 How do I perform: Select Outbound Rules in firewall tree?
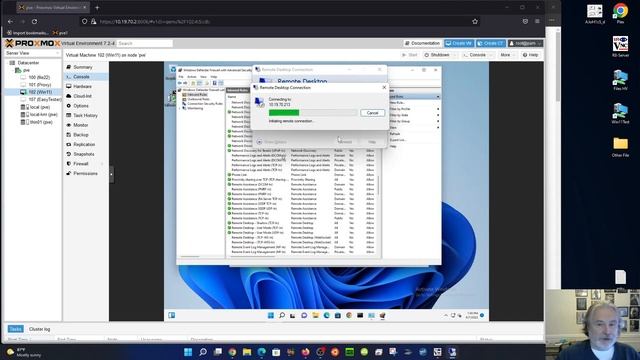pos(198,99)
